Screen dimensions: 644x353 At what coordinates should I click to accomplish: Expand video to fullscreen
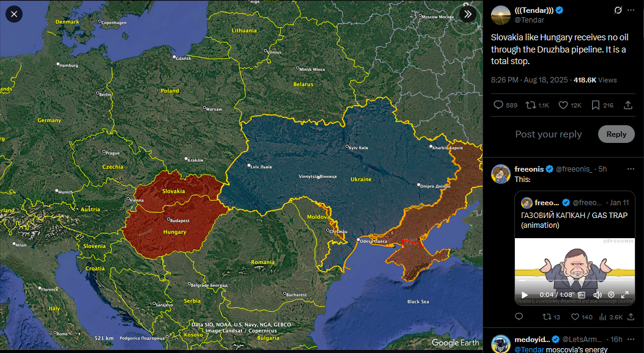[624, 295]
